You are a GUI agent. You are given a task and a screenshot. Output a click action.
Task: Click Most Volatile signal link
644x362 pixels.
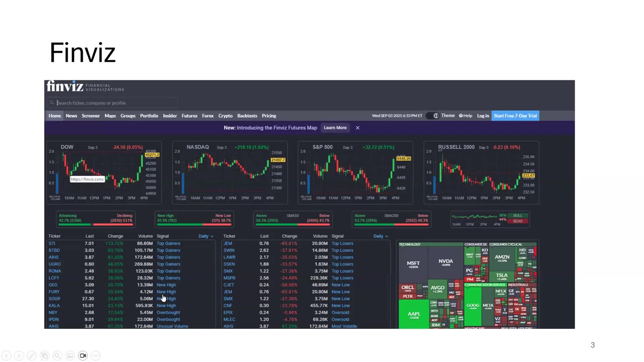pyautogui.click(x=344, y=326)
